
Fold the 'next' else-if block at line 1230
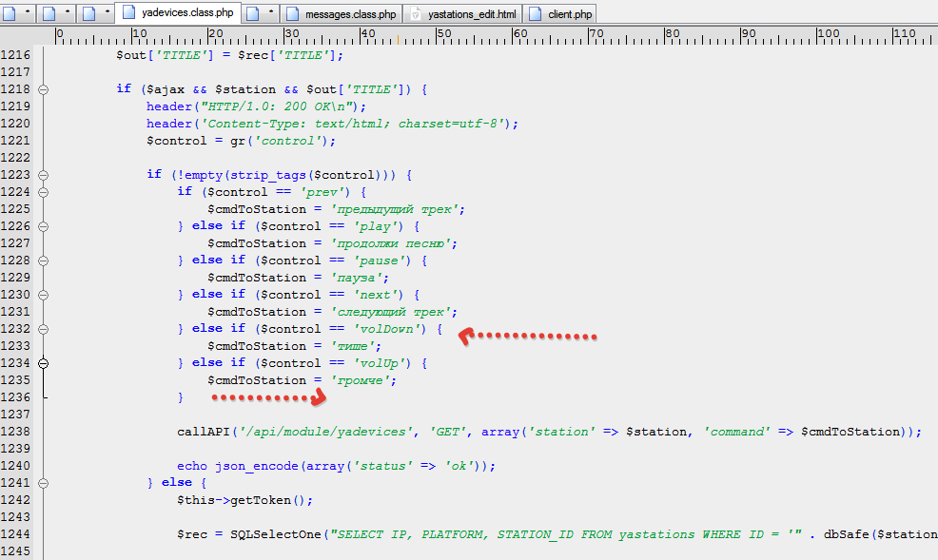point(43,296)
